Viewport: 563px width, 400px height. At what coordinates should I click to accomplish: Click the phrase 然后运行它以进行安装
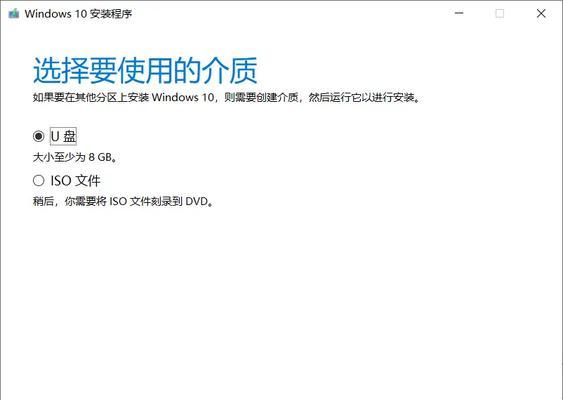click(x=361, y=97)
